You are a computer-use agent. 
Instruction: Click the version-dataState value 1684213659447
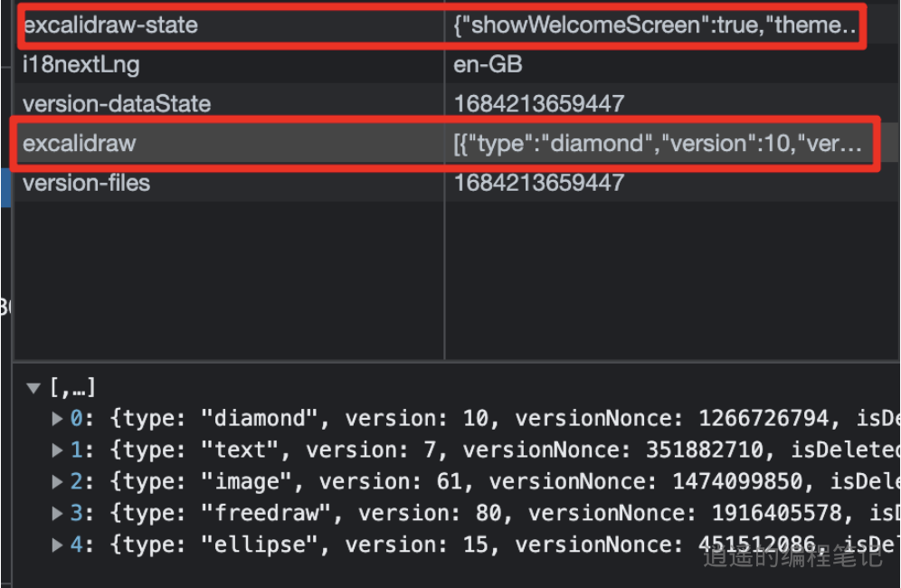point(539,104)
